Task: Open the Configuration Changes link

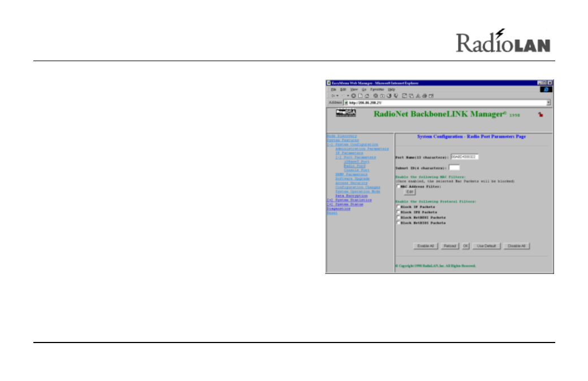Action: 358,187
